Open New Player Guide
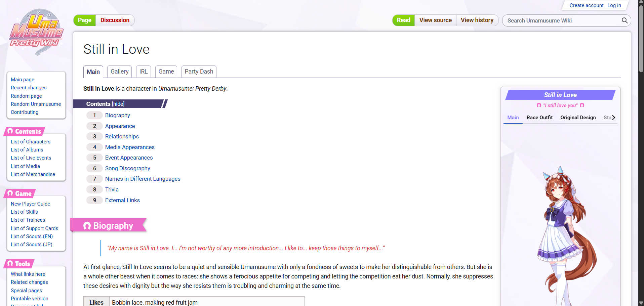The image size is (644, 306). 30,204
